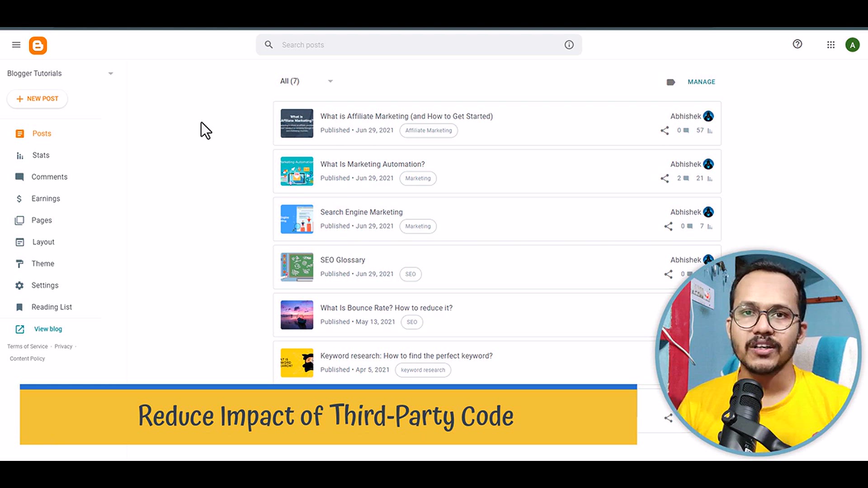Open Layout in sidebar
The width and height of the screenshot is (868, 488).
[43, 242]
